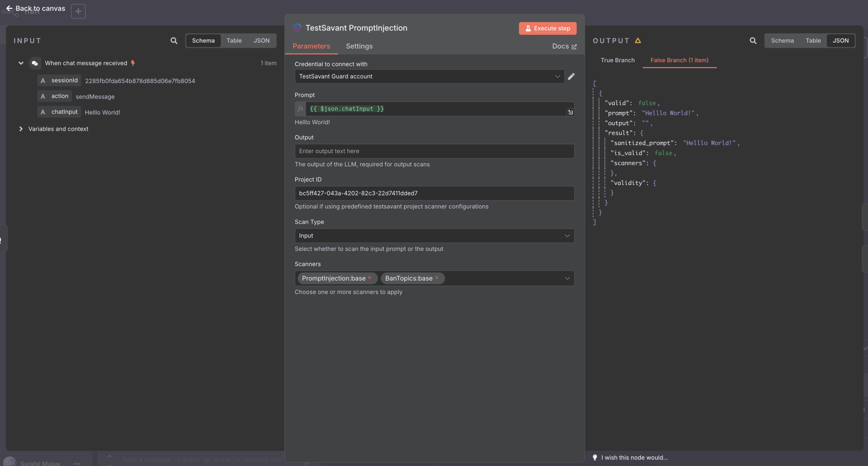Click the plus add button at top

78,11
